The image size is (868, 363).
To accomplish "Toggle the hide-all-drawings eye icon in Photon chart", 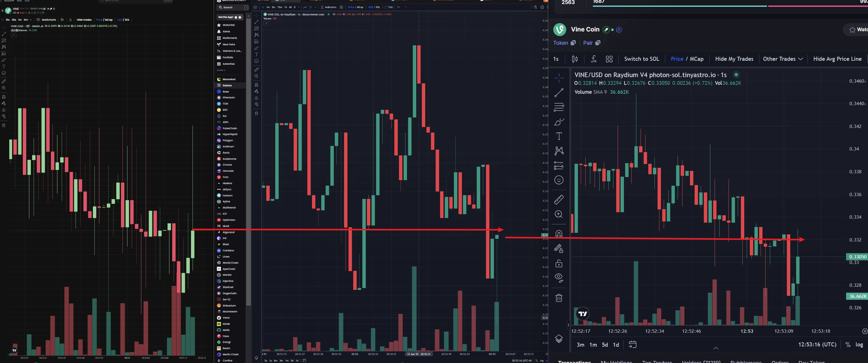I will pyautogui.click(x=559, y=278).
